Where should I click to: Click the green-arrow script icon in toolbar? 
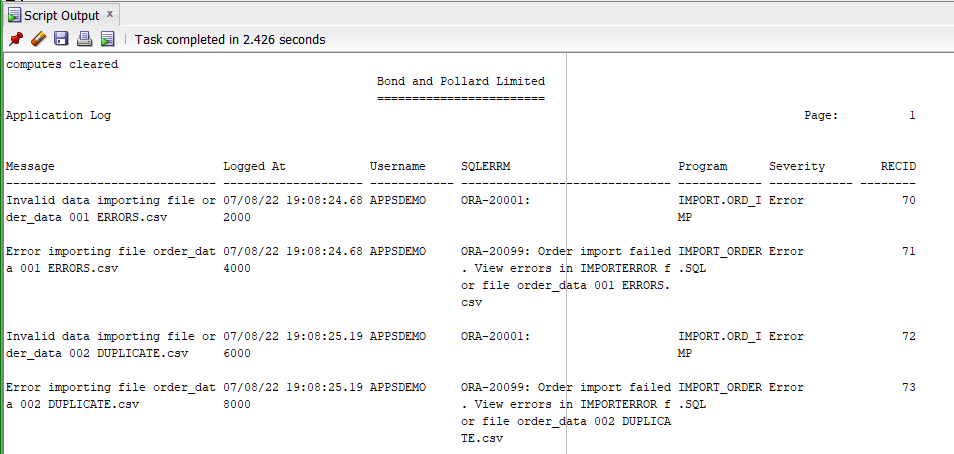pos(107,39)
